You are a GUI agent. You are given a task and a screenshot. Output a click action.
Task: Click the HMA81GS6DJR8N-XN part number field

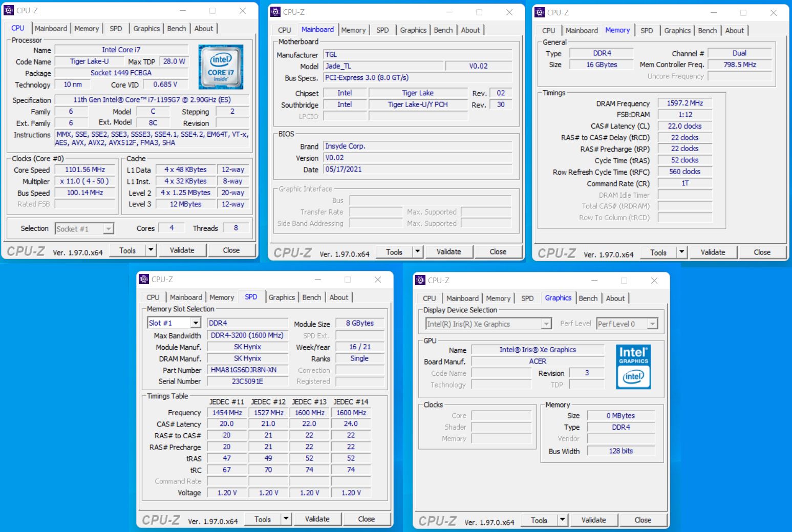coord(247,370)
